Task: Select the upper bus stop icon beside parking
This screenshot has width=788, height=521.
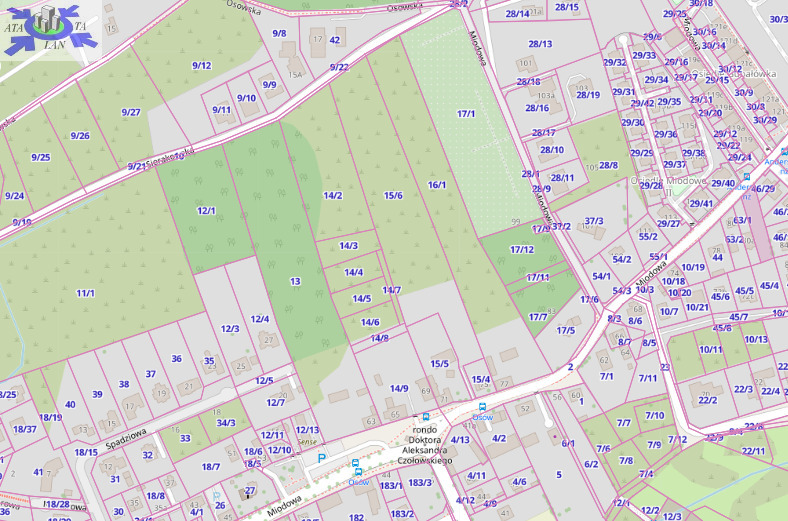Action: click(356, 464)
